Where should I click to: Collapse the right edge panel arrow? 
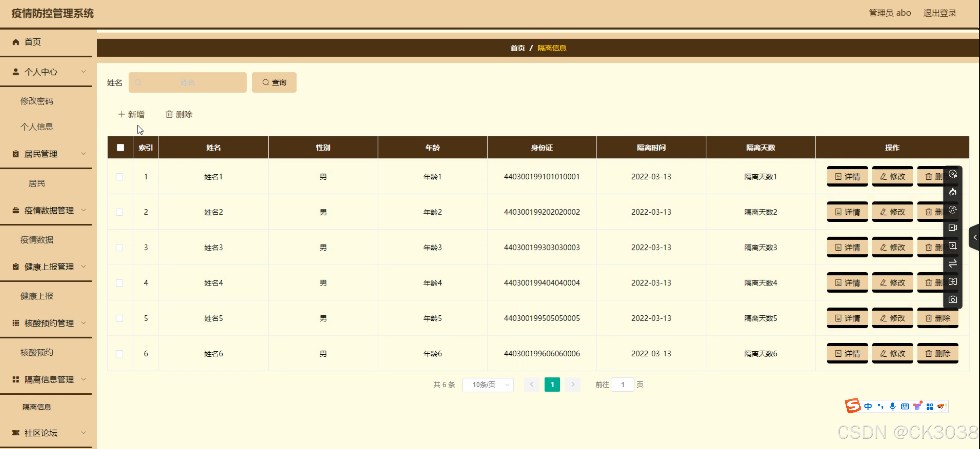pos(975,237)
